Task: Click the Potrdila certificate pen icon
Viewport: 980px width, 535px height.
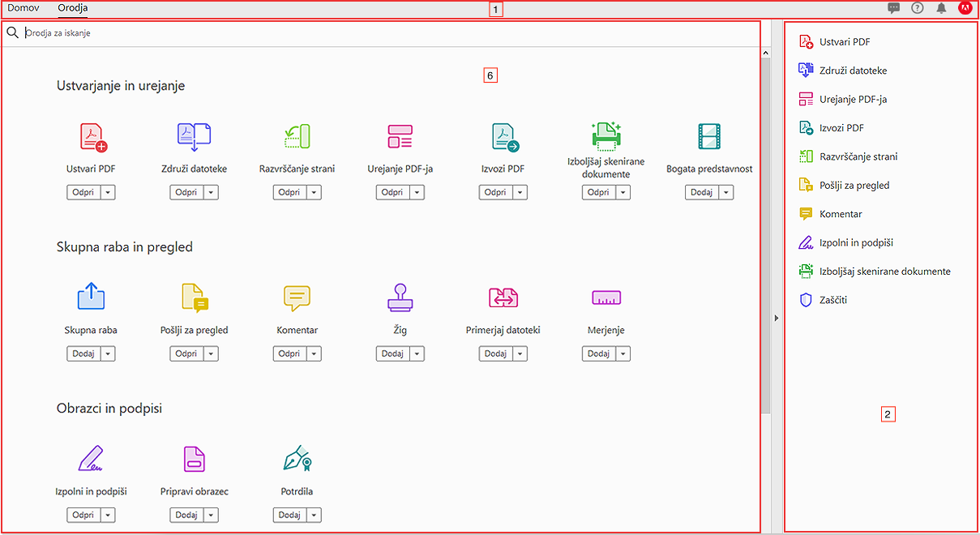Action: pyautogui.click(x=297, y=458)
